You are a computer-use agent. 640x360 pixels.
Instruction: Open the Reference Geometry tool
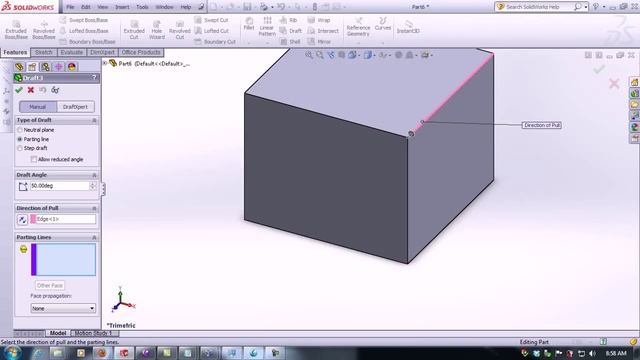point(358,27)
